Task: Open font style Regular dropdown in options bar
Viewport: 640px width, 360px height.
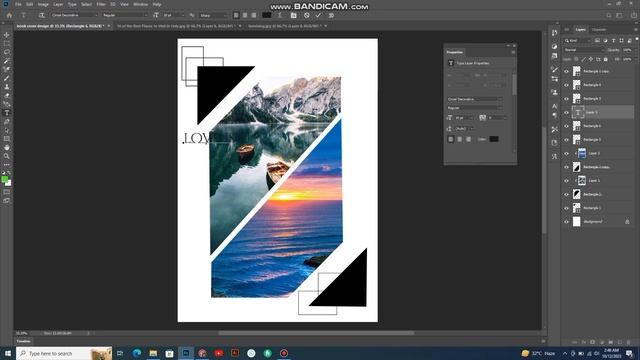Action: (x=125, y=15)
